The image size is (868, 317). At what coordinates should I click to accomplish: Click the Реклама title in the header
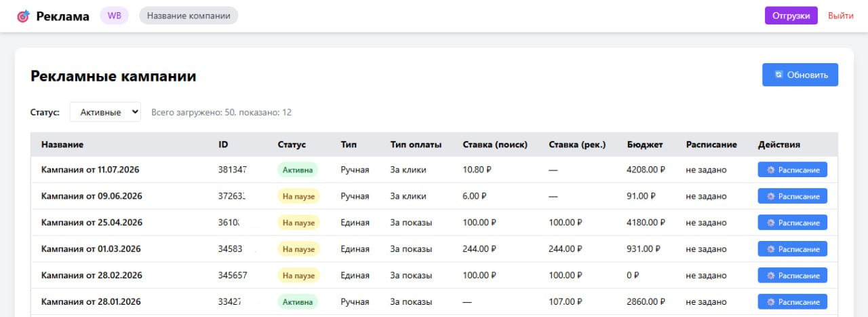(x=63, y=16)
